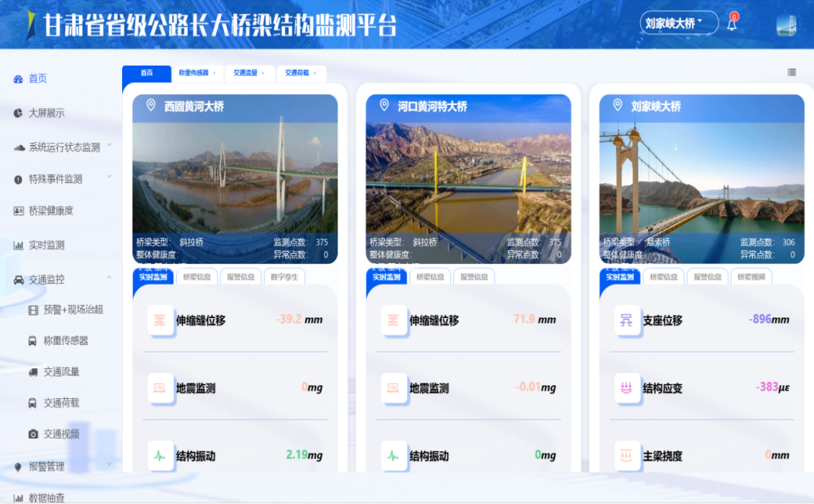Open 桥梁视频 tab on 刘家峡大桥 card
The height and width of the screenshot is (504, 814).
tap(751, 277)
